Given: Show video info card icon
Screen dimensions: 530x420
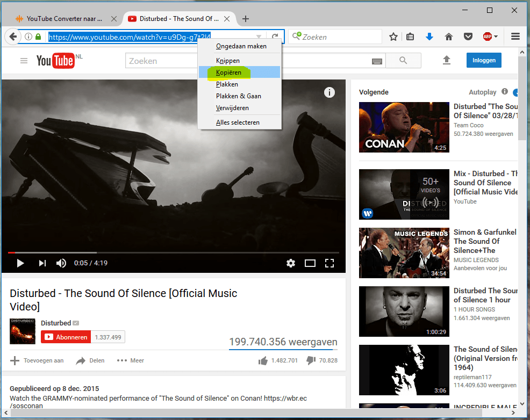Looking at the screenshot, I should point(329,92).
